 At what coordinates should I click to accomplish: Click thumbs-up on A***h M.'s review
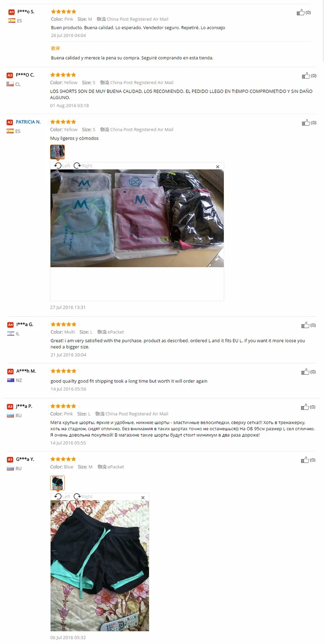(305, 371)
